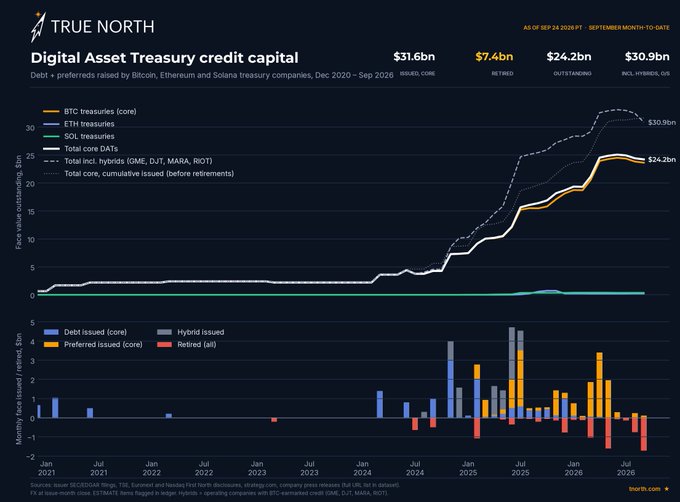Click the 'Jul 2022' x-axis tick label

204,468
